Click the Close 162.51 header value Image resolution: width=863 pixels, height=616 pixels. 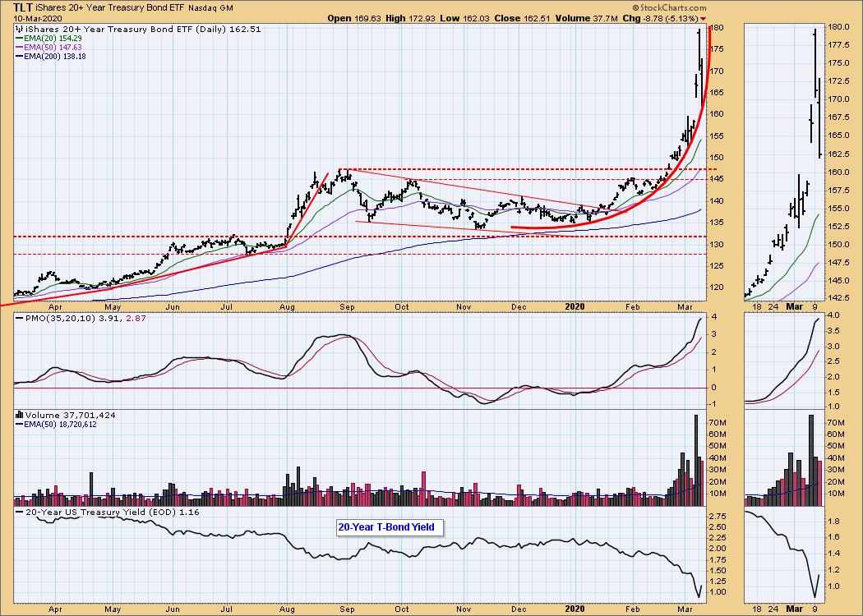[x=522, y=19]
